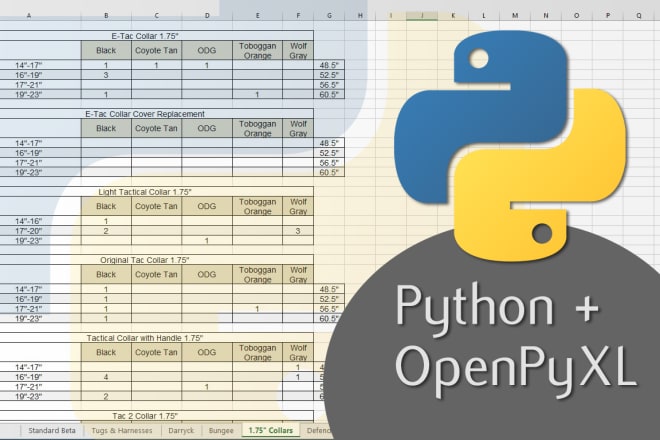Select column C header
The height and width of the screenshot is (440, 660).
[x=157, y=16]
